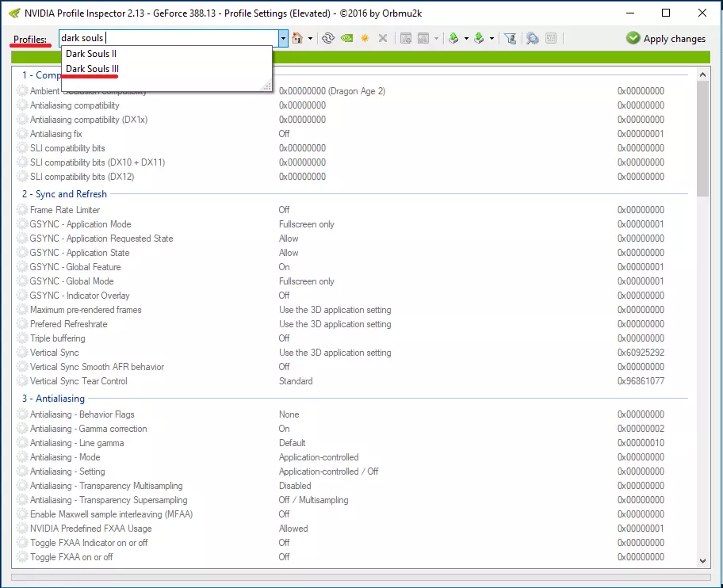Click gear icon beside Triple buffering
723x588 pixels.
[x=22, y=338]
